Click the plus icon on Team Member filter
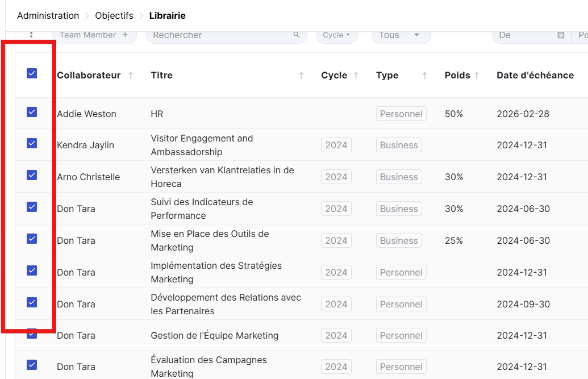Image resolution: width=588 pixels, height=379 pixels. click(x=125, y=35)
